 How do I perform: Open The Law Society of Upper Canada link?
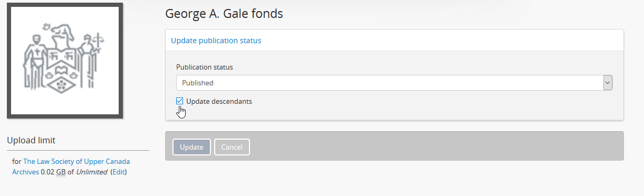[76, 161]
